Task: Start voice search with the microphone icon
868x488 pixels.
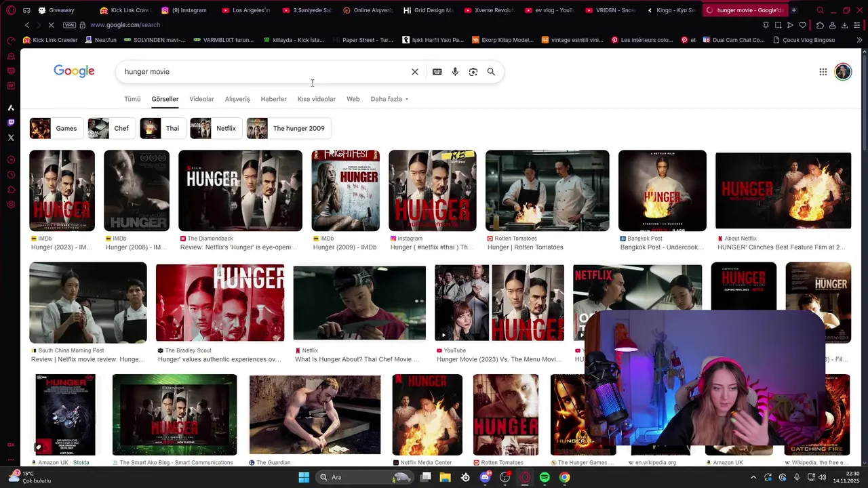Action: (x=455, y=72)
